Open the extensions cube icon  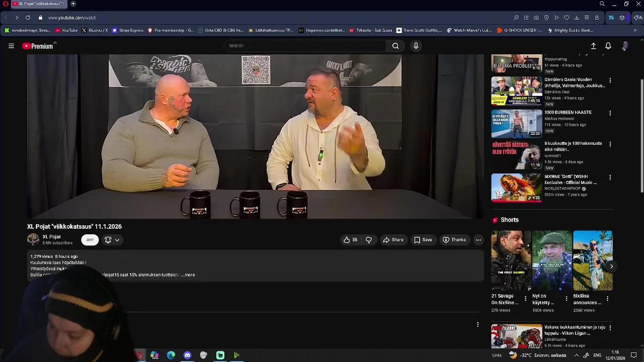[x=622, y=18]
